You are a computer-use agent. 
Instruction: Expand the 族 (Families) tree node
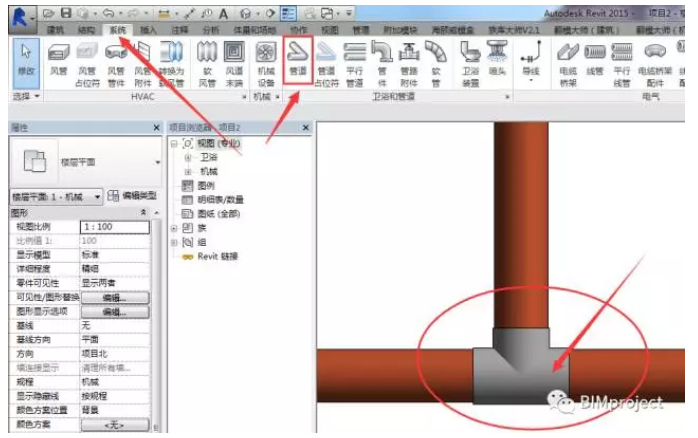pos(174,228)
